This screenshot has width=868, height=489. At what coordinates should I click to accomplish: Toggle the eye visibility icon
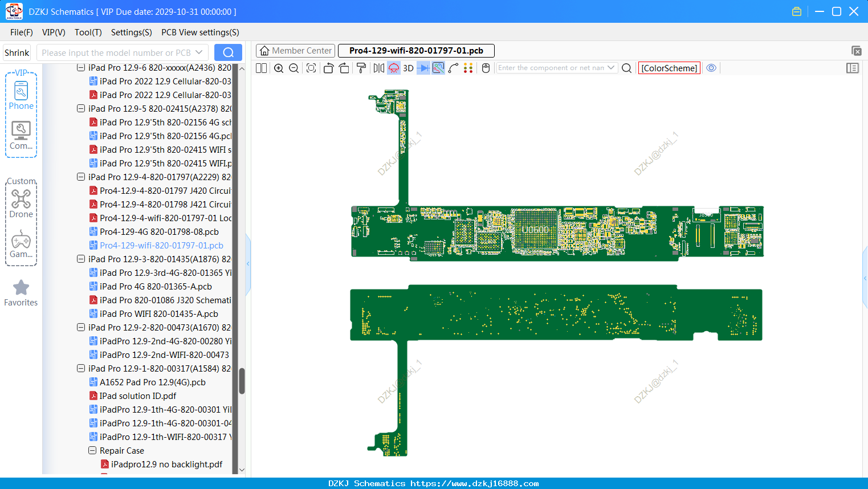(x=711, y=68)
